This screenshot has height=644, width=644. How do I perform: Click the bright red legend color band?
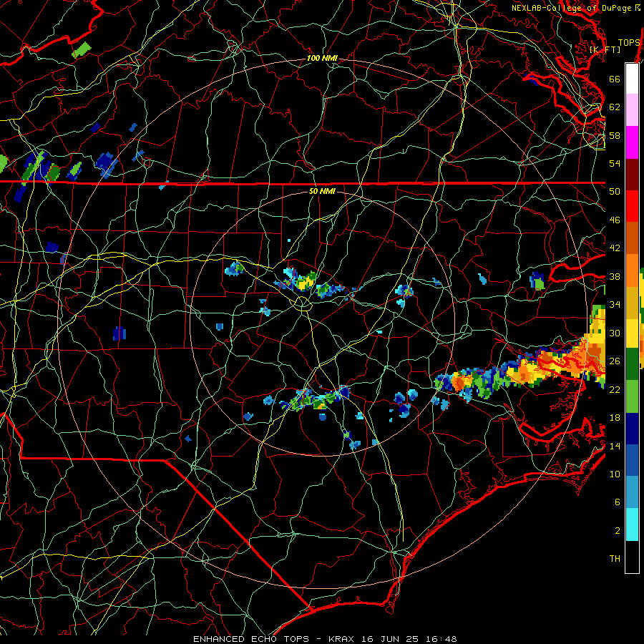pyautogui.click(x=632, y=206)
